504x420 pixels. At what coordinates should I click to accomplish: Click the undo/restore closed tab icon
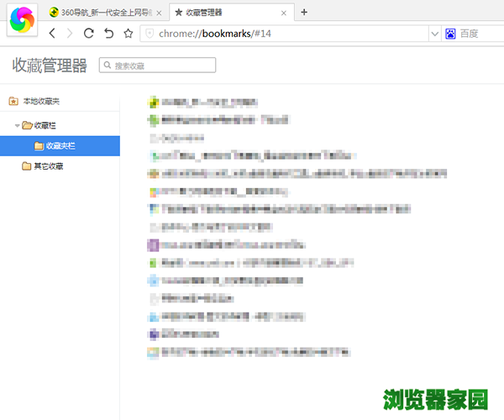[108, 34]
